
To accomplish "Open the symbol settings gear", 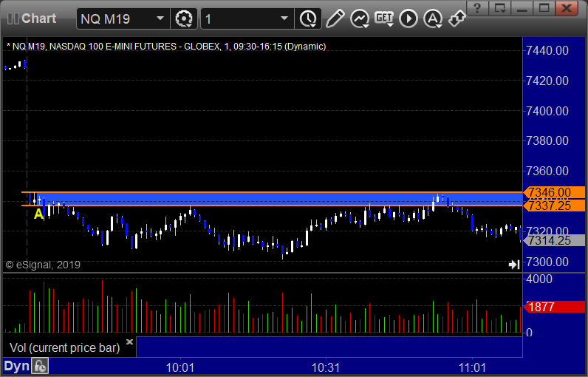I will click(182, 18).
